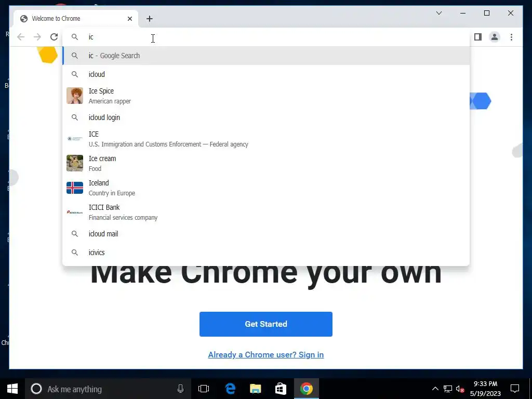The height and width of the screenshot is (399, 532).
Task: Select the 'Ice cream' Food suggestion
Action: (267, 163)
